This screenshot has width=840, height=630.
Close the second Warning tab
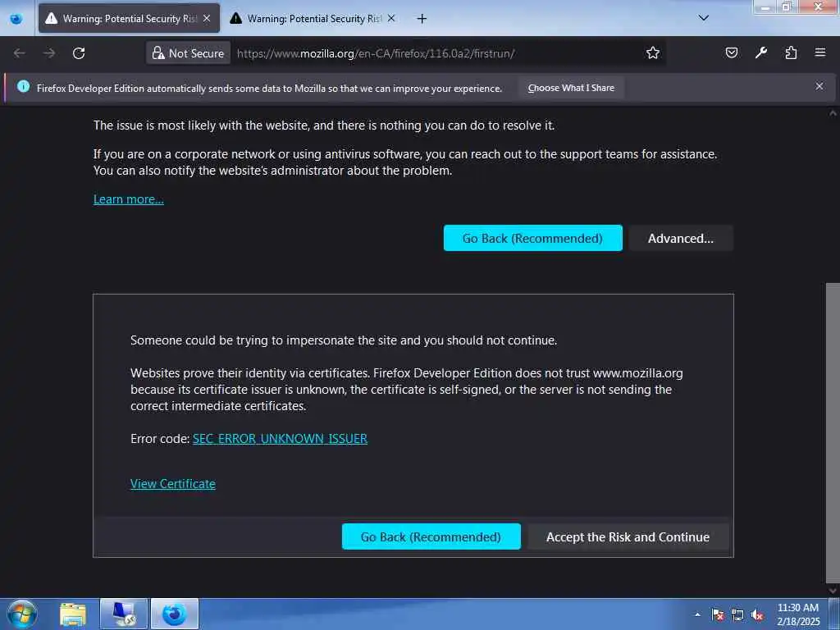tap(391, 18)
